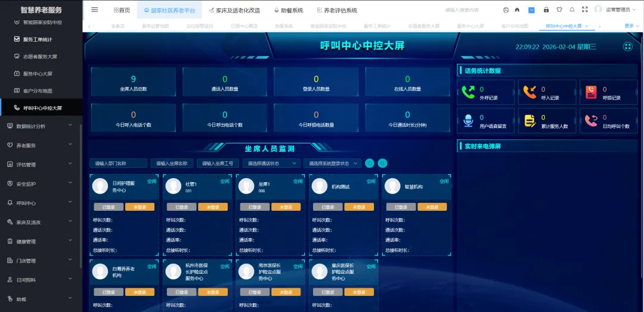Click the home icon in the top-right toolbar
Viewport: 644px width, 312px height.
(517, 10)
